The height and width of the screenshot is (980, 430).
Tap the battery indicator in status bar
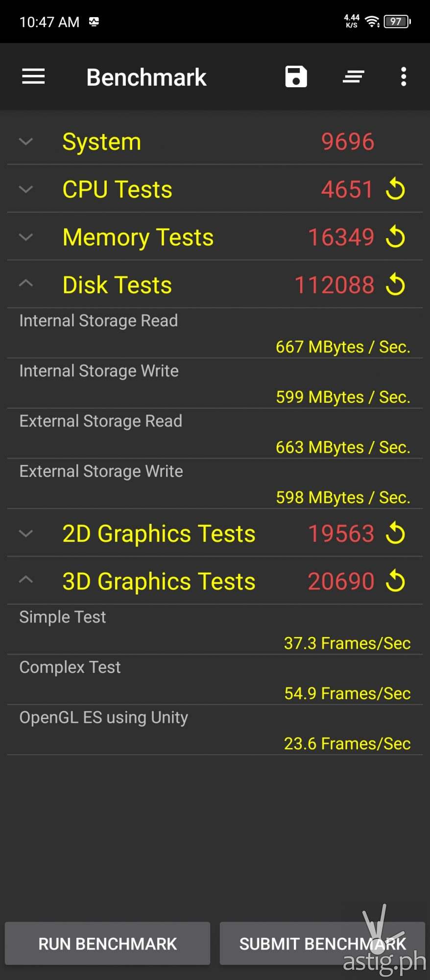coord(397,22)
